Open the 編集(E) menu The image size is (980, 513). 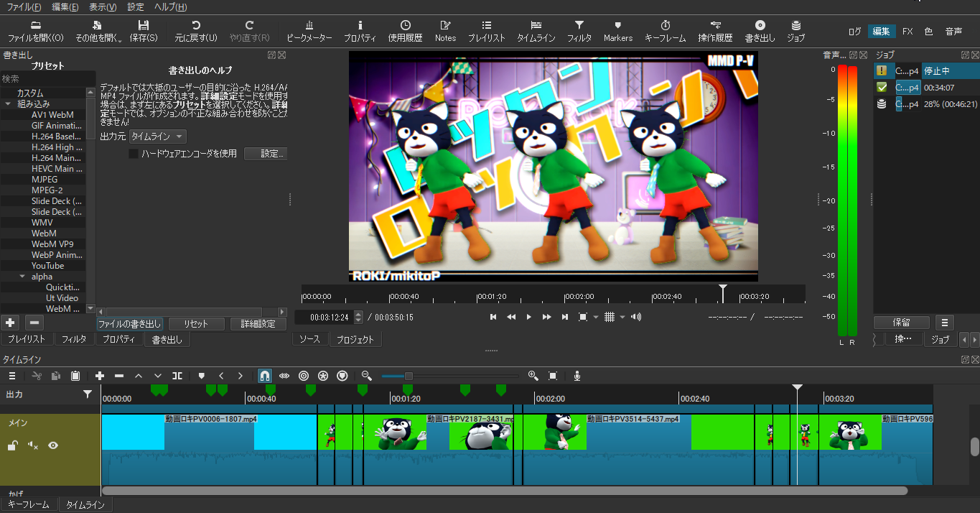[x=65, y=7]
